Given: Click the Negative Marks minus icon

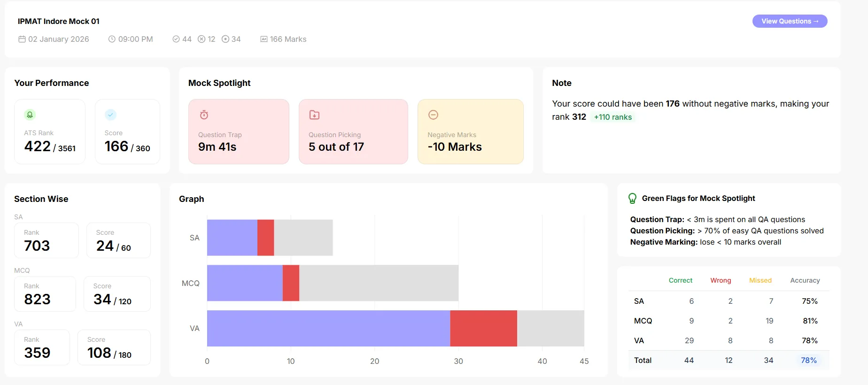Looking at the screenshot, I should (x=434, y=115).
